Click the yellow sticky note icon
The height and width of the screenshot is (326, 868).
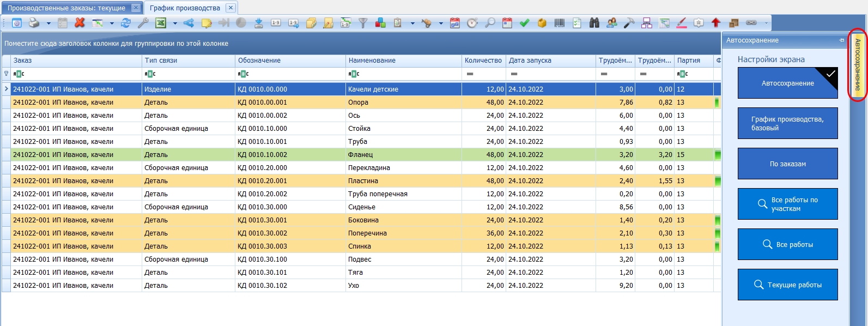point(207,23)
